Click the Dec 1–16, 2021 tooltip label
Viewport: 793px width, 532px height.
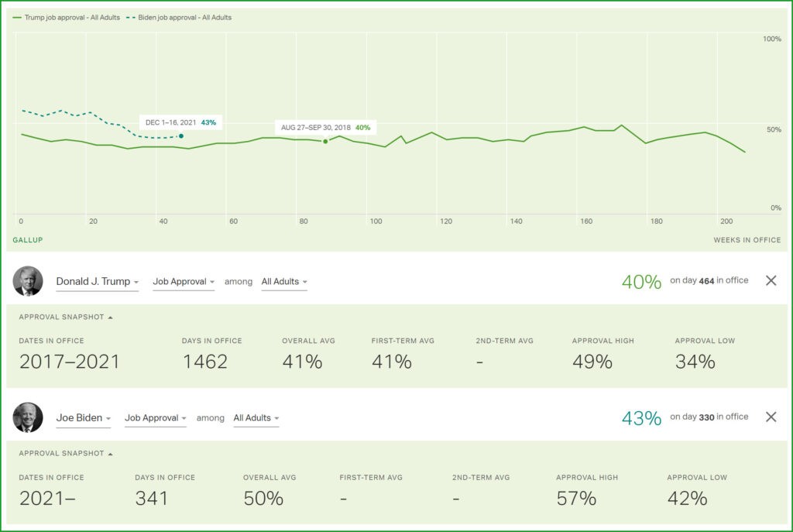(x=181, y=122)
